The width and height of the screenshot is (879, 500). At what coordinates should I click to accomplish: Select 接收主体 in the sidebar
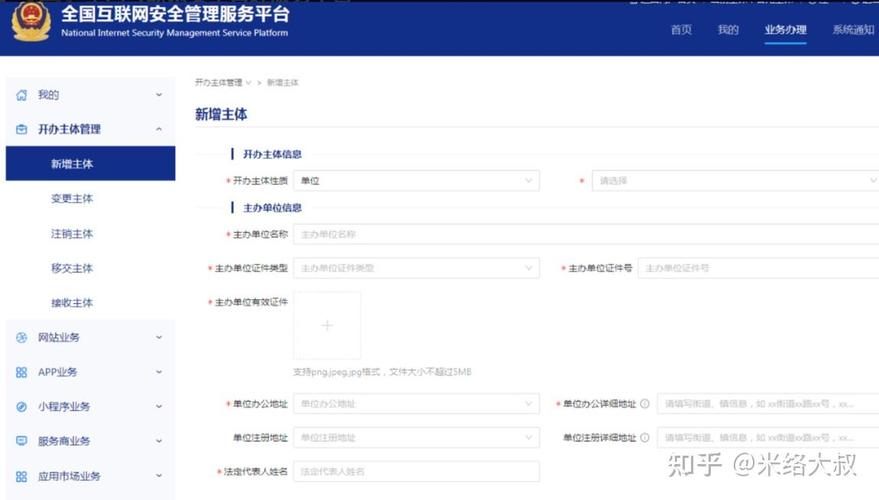pyautogui.click(x=72, y=303)
